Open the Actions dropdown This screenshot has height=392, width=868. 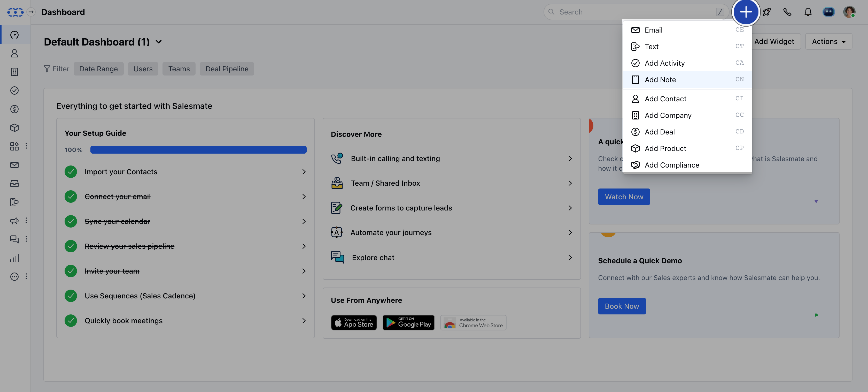click(828, 41)
